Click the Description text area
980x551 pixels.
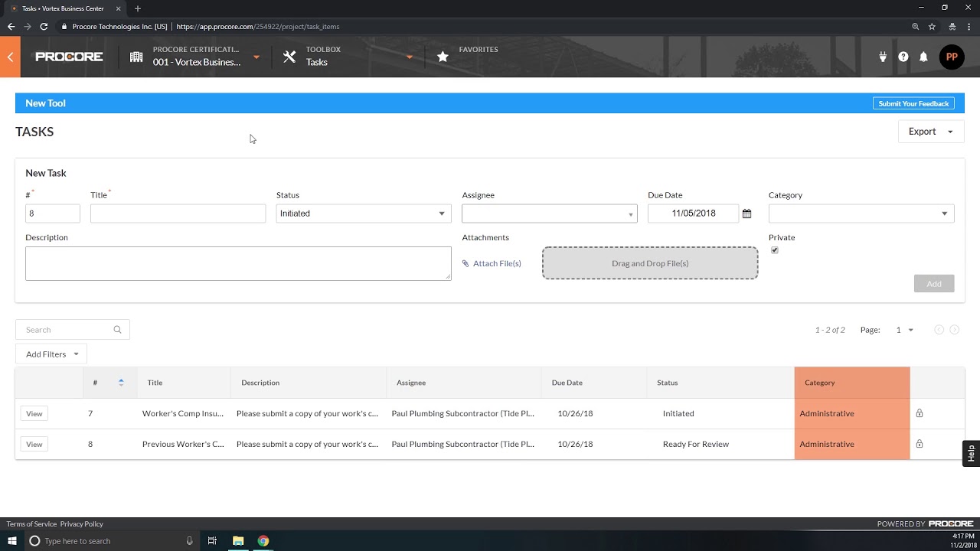point(238,263)
